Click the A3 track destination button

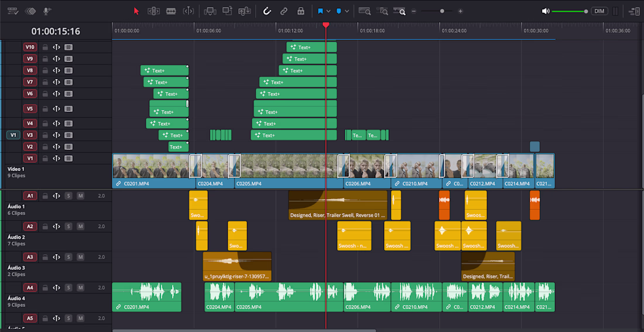(29, 257)
